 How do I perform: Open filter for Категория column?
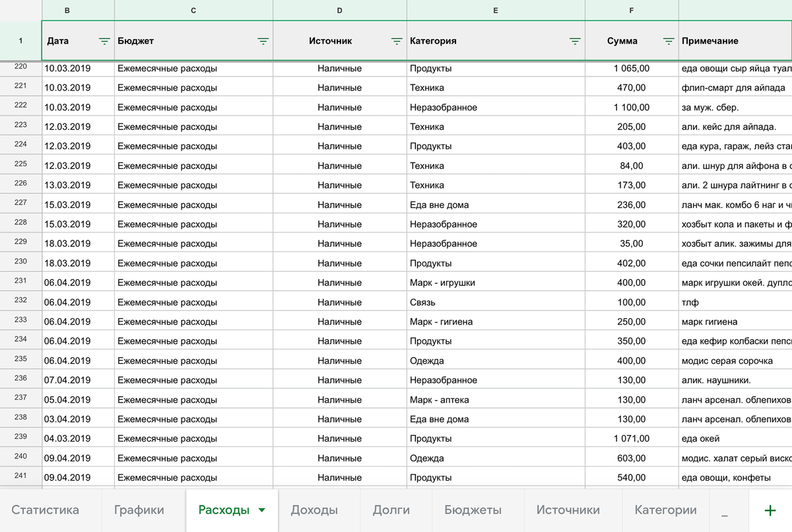[575, 41]
